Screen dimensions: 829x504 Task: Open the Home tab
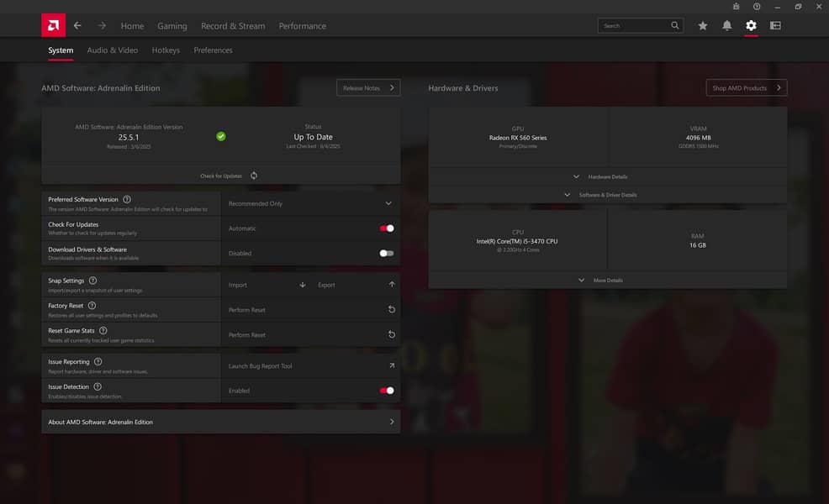132,26
